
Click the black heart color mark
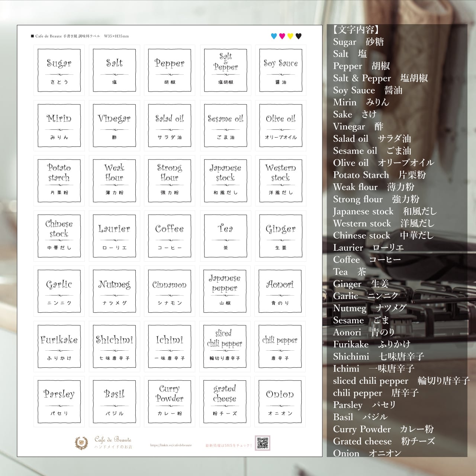[x=298, y=36]
